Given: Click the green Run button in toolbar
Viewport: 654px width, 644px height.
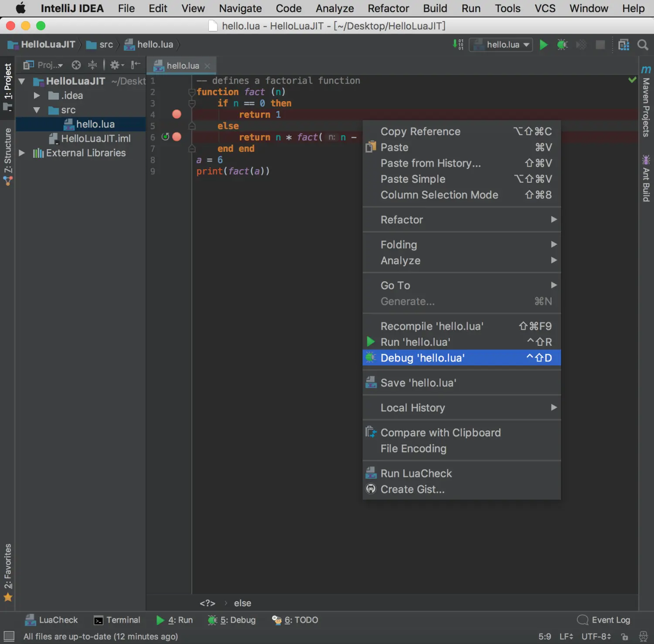Looking at the screenshot, I should pos(543,44).
